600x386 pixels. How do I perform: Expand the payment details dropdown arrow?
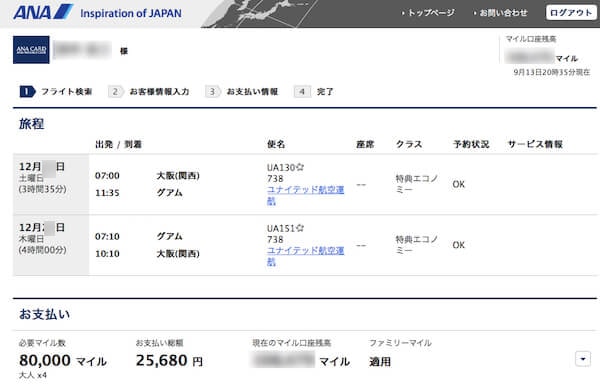pos(583,359)
